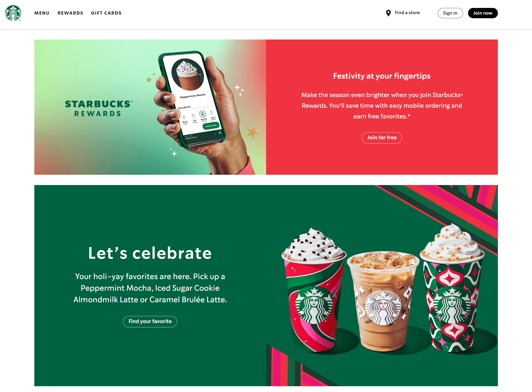Click the Starbucks siren logo icon
Image resolution: width=532 pixels, height=392 pixels.
[12, 12]
